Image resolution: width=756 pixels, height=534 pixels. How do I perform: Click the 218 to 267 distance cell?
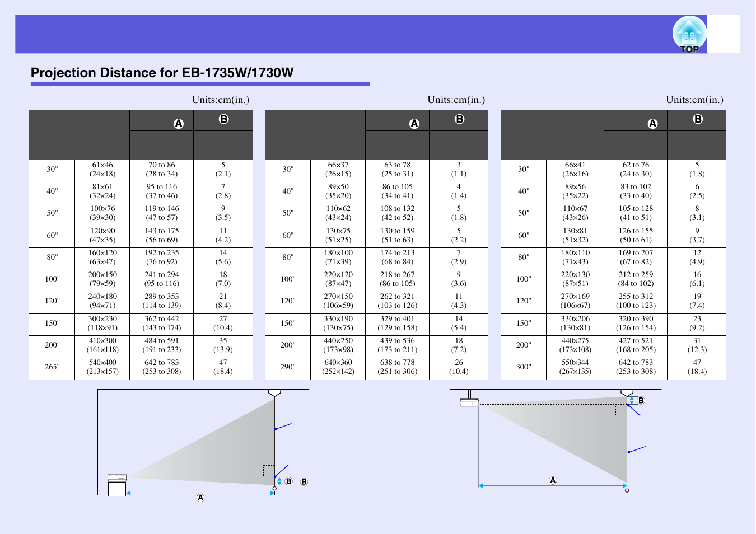398,279
